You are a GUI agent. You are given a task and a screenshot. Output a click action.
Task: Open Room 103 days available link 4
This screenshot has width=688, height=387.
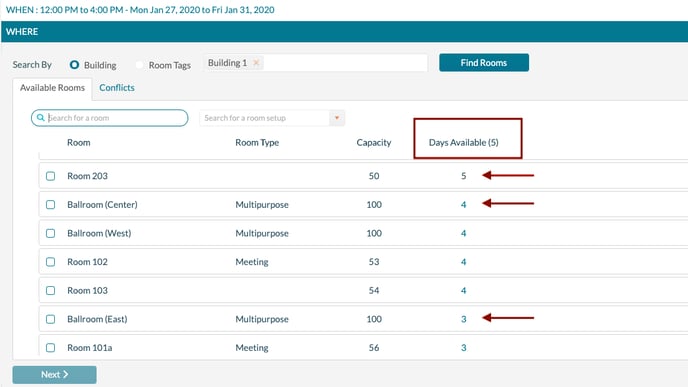tap(463, 290)
